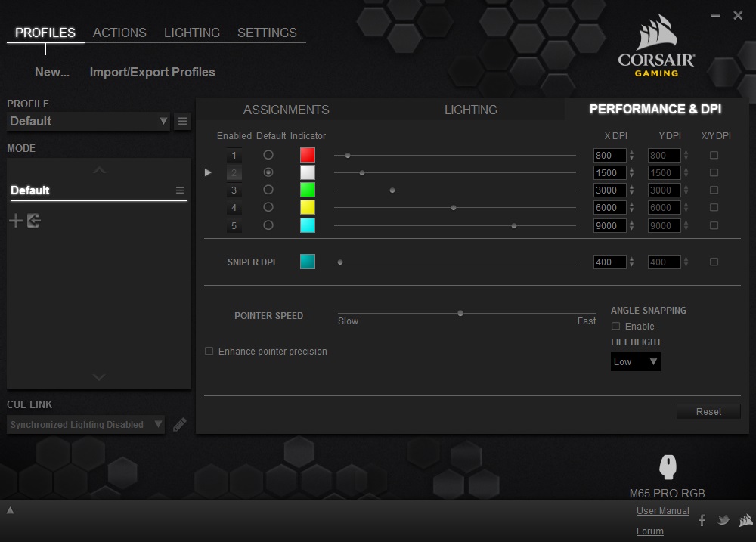The image size is (756, 542).
Task: Click the yellow stage 4 indicator swatch
Action: pyautogui.click(x=308, y=207)
